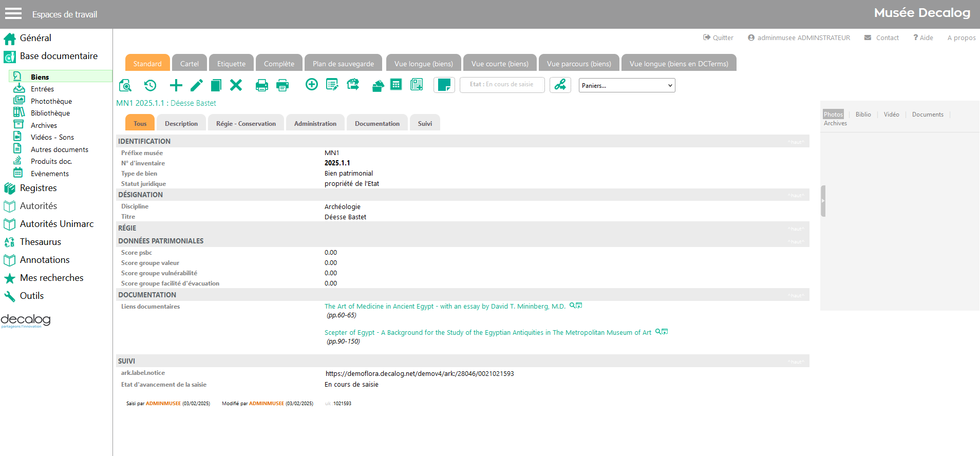Open the history clock icon
Image resolution: width=980 pixels, height=456 pixels.
[x=150, y=85]
